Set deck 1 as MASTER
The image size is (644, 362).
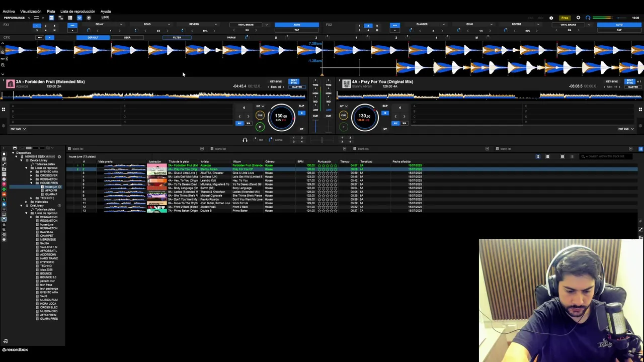point(297,87)
